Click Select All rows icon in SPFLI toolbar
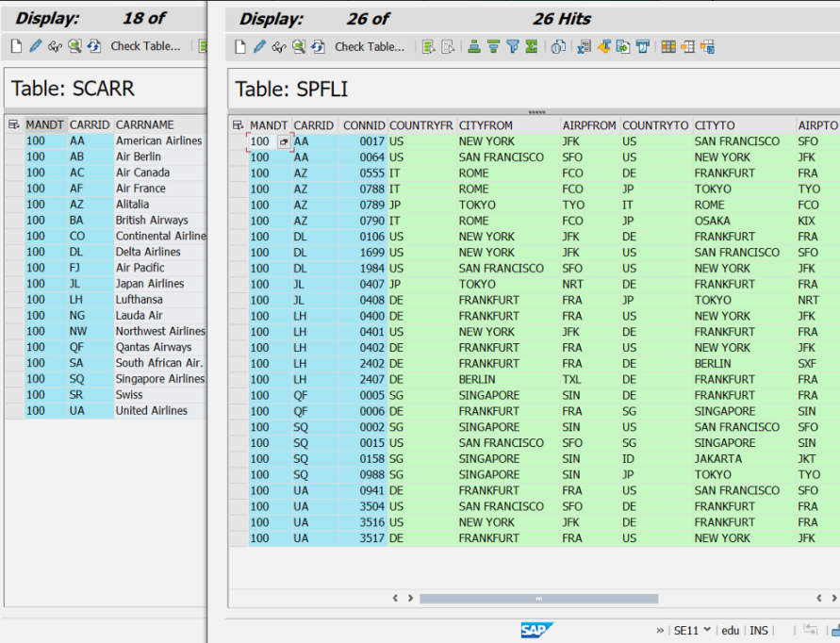Screen dimensions: 840x643 428,47
